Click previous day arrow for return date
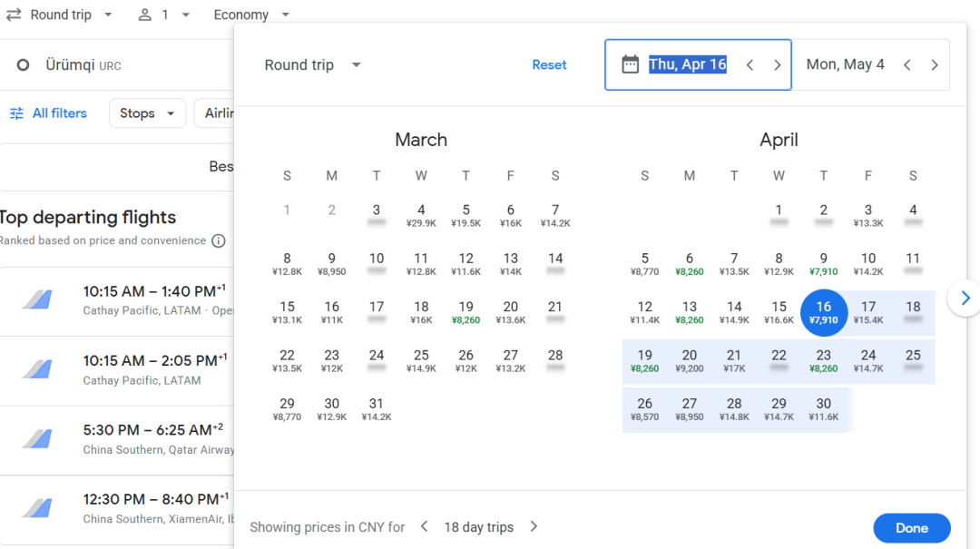 click(906, 65)
